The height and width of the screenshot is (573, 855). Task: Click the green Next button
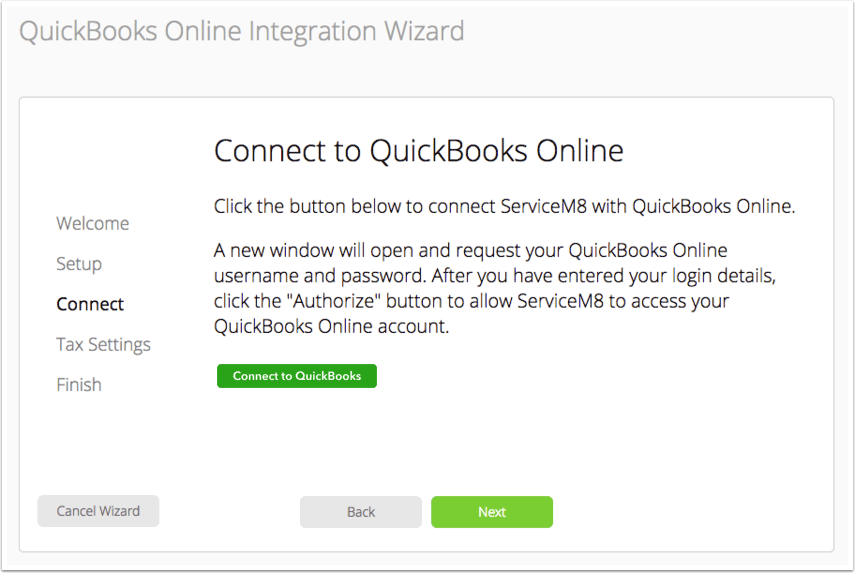tap(492, 512)
